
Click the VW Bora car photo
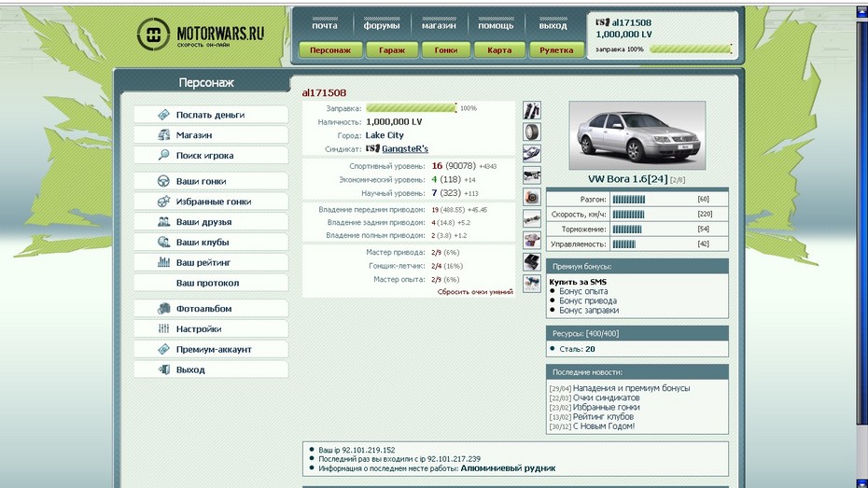click(637, 135)
